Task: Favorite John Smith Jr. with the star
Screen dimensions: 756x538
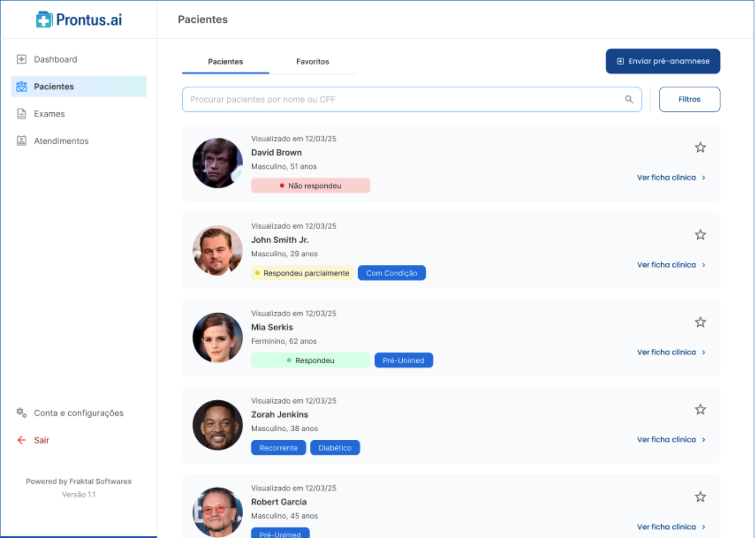Action: pyautogui.click(x=700, y=235)
